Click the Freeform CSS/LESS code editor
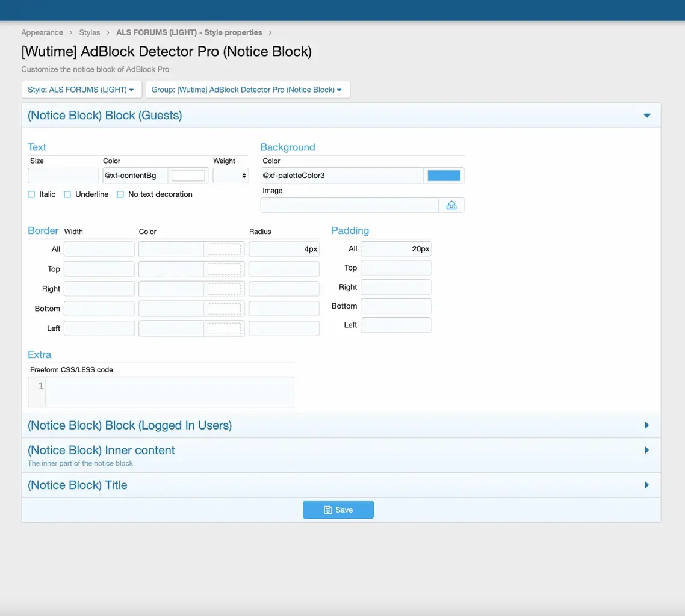The width and height of the screenshot is (685, 616). 169,392
